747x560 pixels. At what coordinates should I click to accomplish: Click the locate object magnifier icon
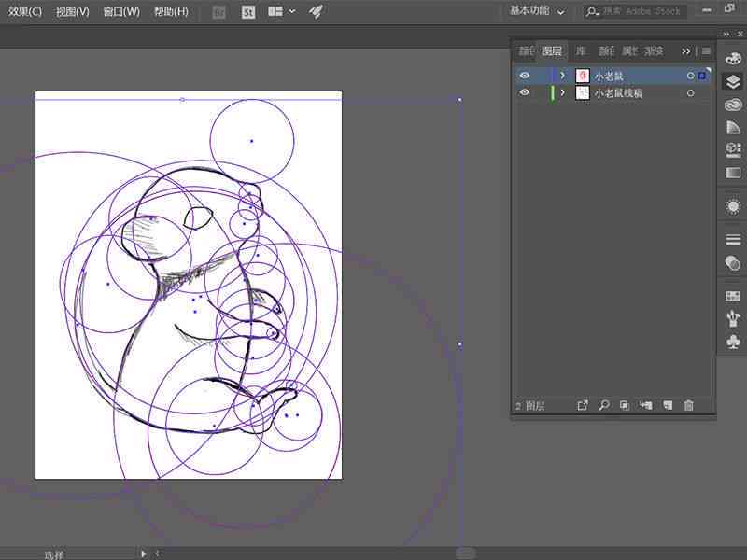tap(603, 405)
